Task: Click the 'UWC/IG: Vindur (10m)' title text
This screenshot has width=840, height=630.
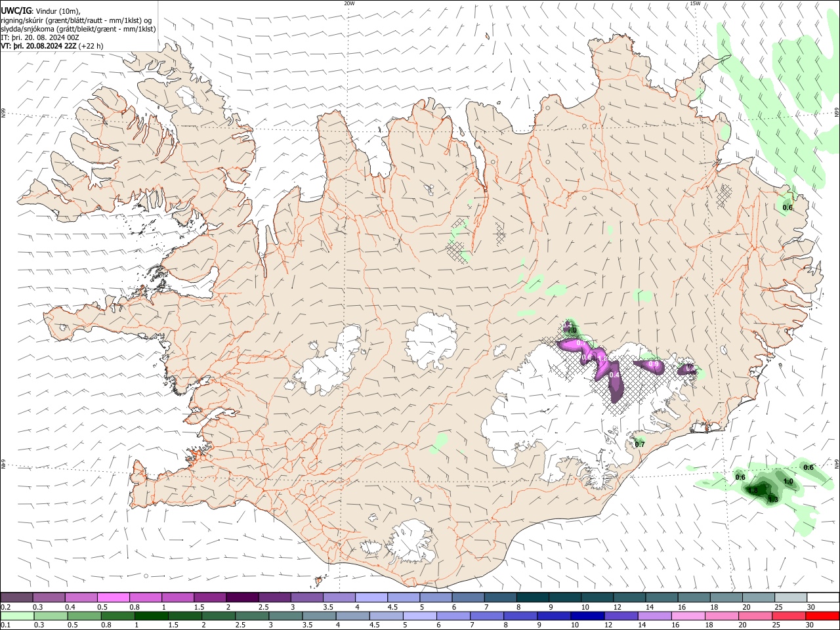Action: coord(41,10)
